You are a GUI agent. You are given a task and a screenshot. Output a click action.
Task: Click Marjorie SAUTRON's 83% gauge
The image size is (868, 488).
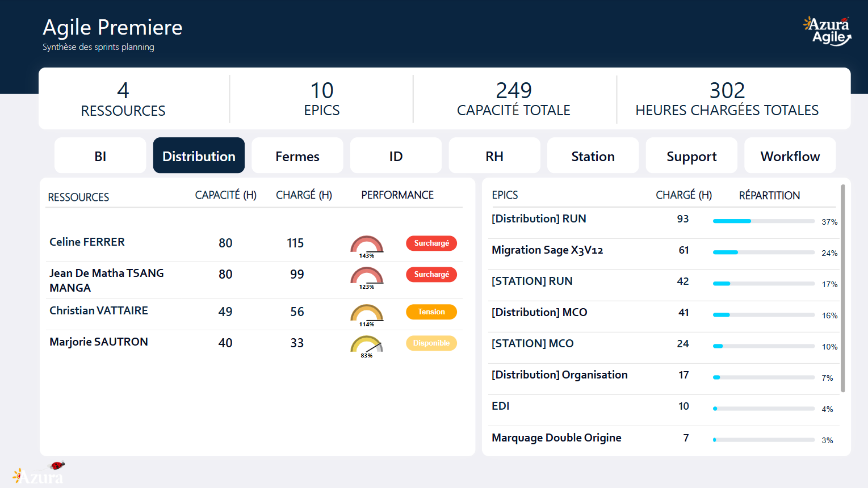point(367,345)
